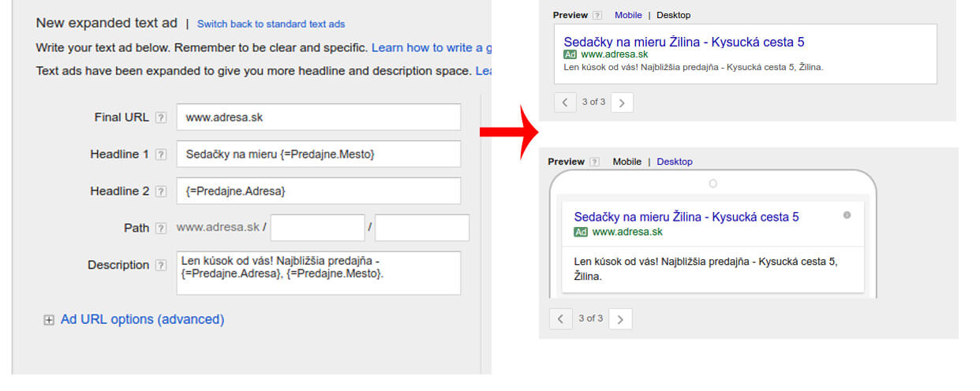The width and height of the screenshot is (980, 391).
Task: Open help icon beside top Preview label
Action: tap(597, 15)
